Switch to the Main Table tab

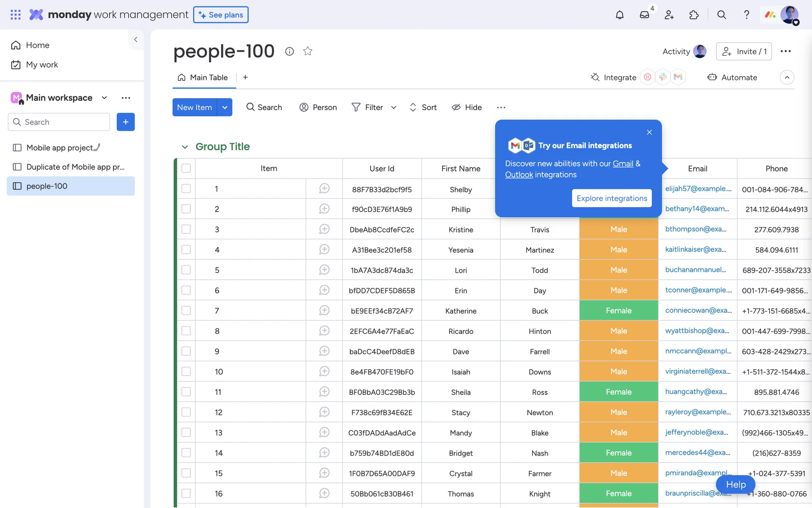point(204,77)
